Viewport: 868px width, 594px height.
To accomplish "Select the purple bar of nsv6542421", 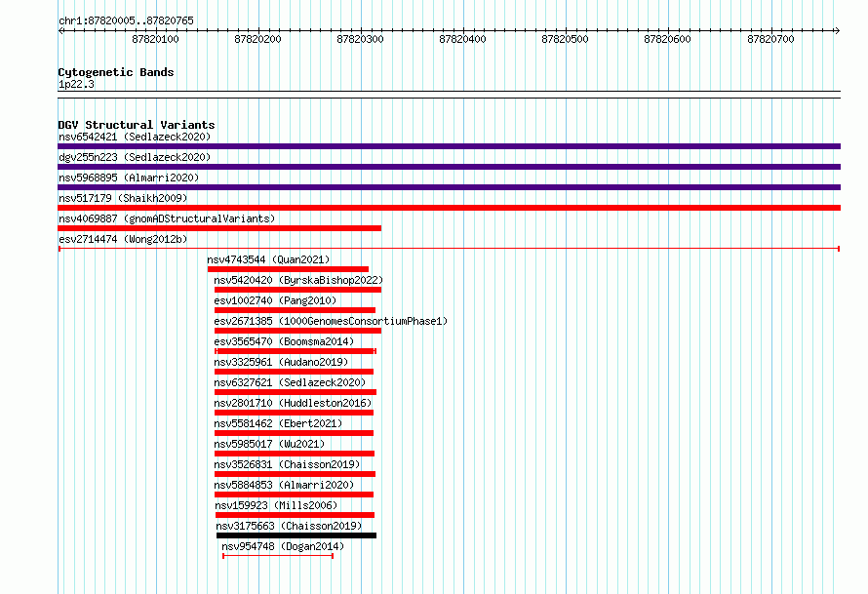I will (449, 146).
